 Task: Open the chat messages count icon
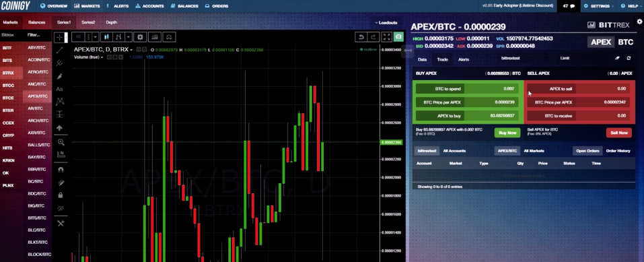[x=569, y=6]
